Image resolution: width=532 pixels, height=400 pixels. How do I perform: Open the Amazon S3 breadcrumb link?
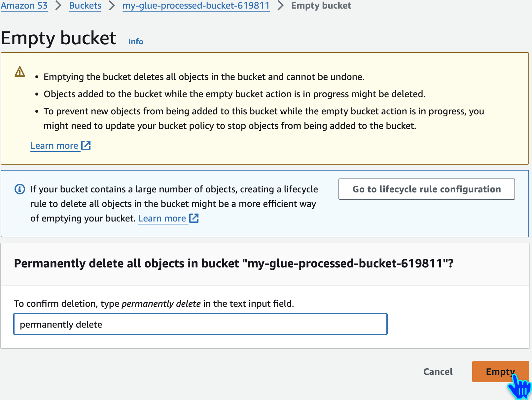[24, 6]
